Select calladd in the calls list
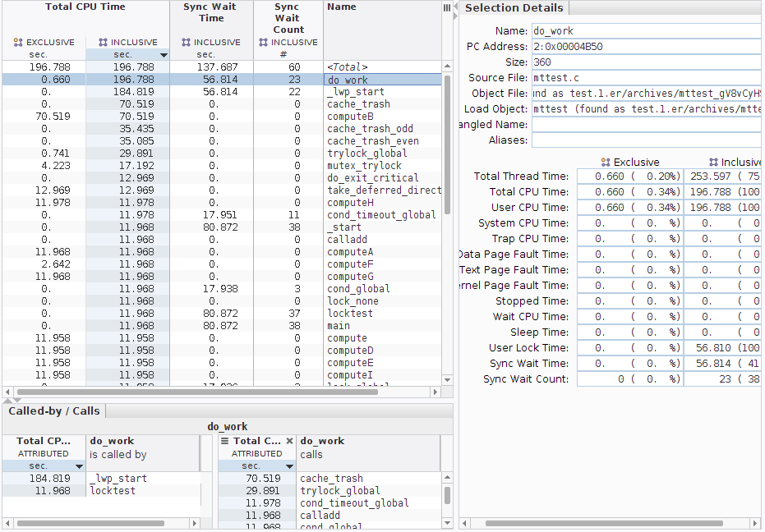The width and height of the screenshot is (765, 532). click(330, 516)
